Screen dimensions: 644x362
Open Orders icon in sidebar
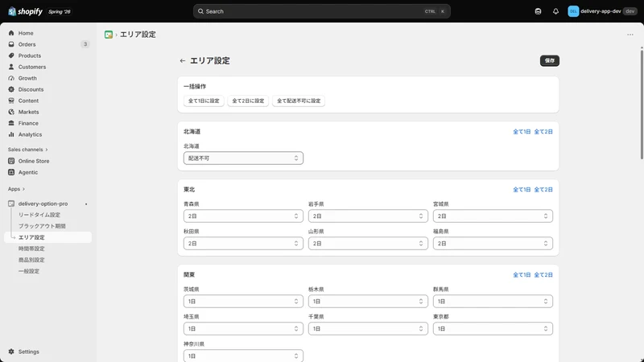click(x=11, y=44)
